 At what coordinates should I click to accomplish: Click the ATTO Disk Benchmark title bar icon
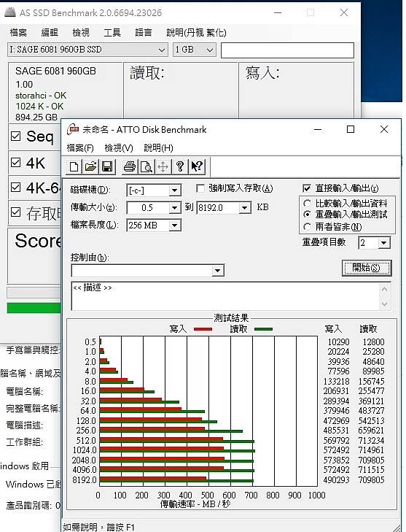72,129
